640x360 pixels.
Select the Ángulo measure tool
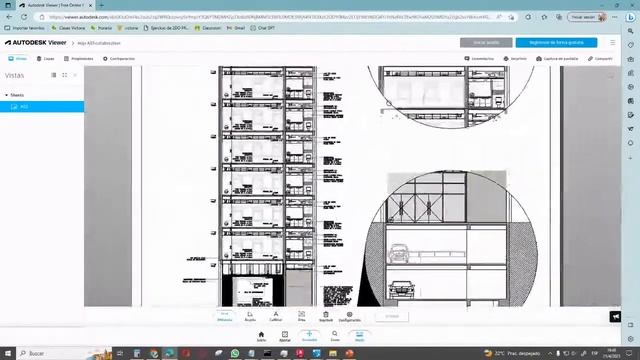(x=250, y=316)
